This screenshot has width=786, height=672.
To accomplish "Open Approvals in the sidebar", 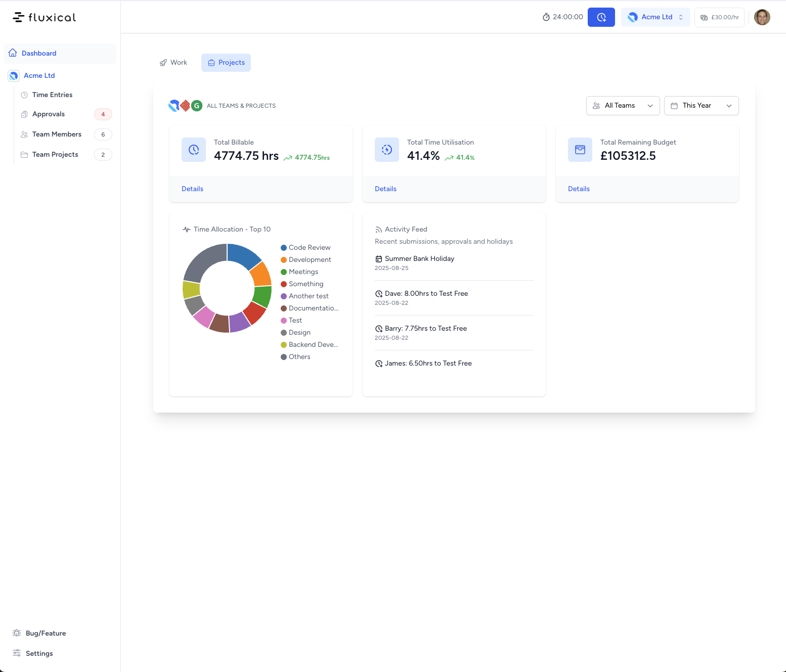I will 49,114.
